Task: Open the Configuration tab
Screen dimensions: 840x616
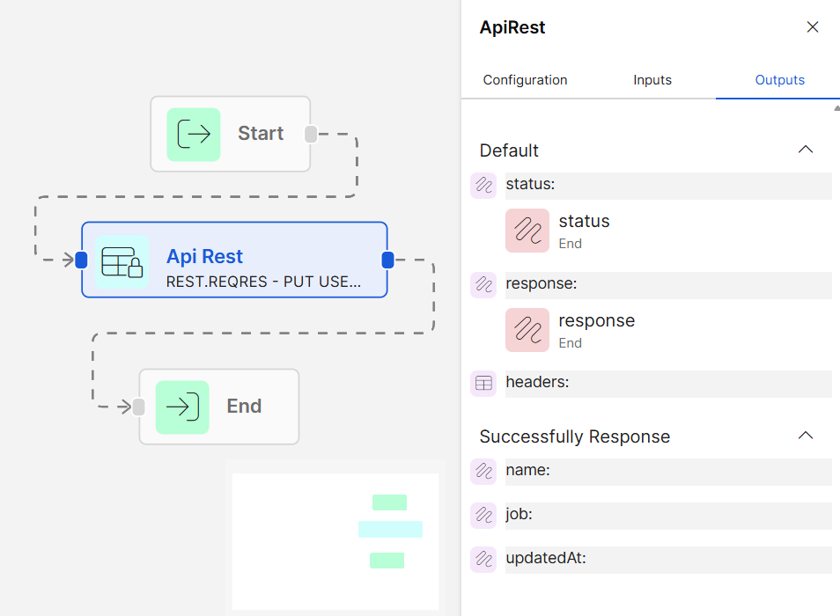Action: coord(525,80)
